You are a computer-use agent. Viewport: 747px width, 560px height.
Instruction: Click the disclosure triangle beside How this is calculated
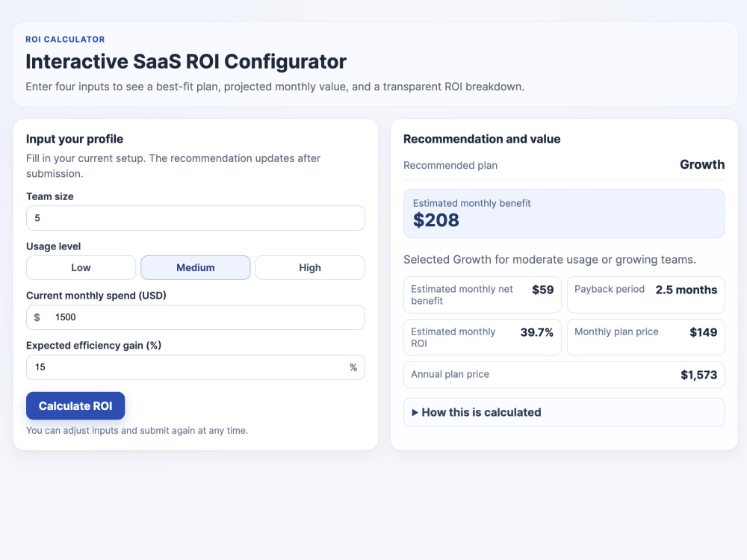[415, 412]
